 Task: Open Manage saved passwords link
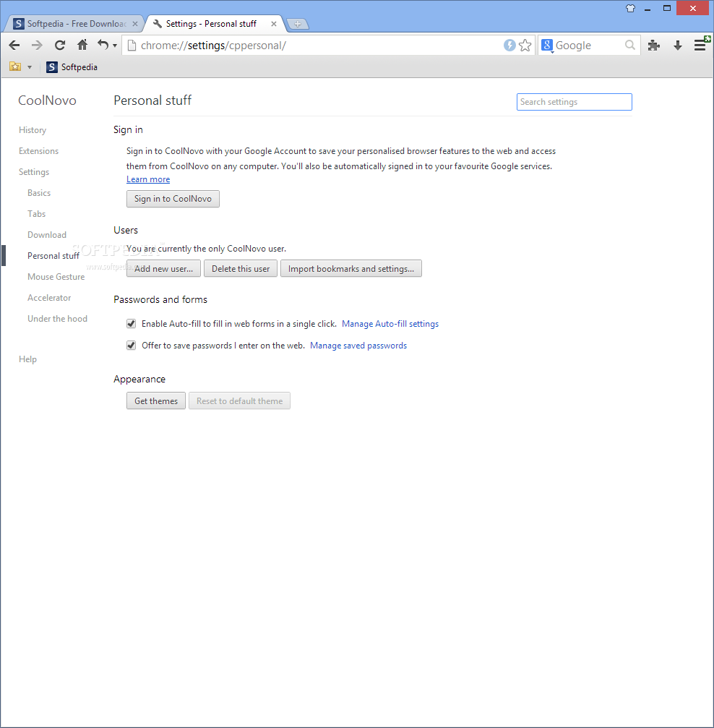[x=358, y=346]
